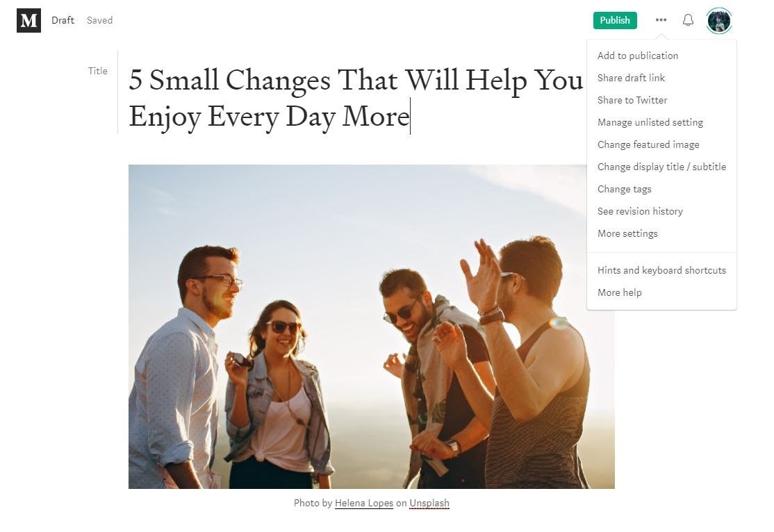Select Change display title / subtitle

(x=661, y=167)
